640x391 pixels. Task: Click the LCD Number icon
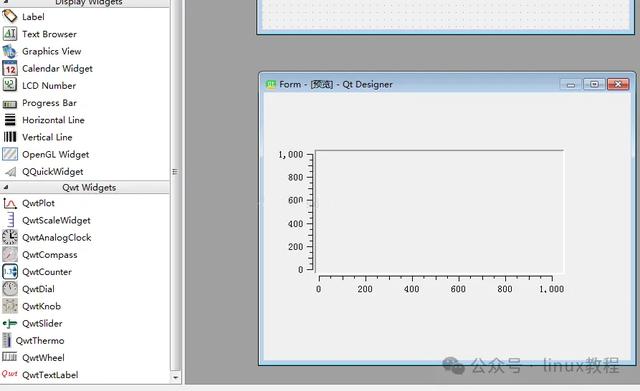10,85
